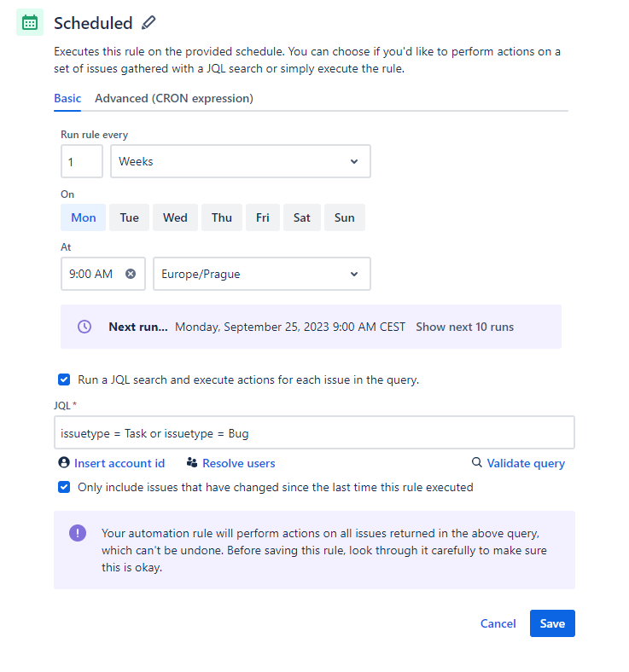The width and height of the screenshot is (629, 672).
Task: Select Fri as the run day
Action: pos(262,217)
